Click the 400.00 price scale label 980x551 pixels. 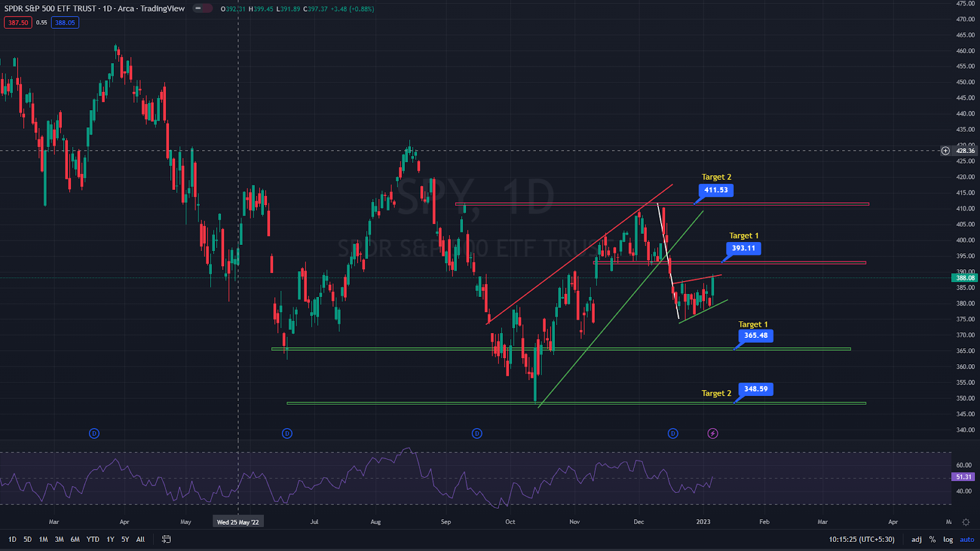pos(965,241)
